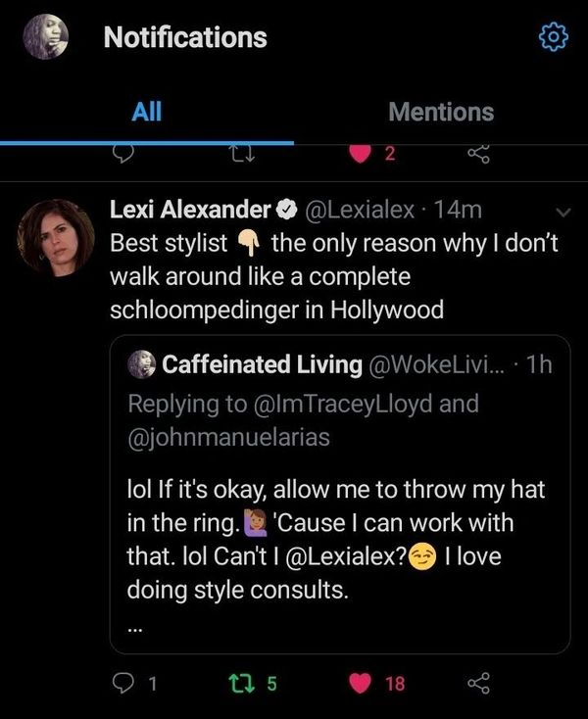The width and height of the screenshot is (588, 719).
Task: Open notification settings gear icon
Action: point(554,38)
